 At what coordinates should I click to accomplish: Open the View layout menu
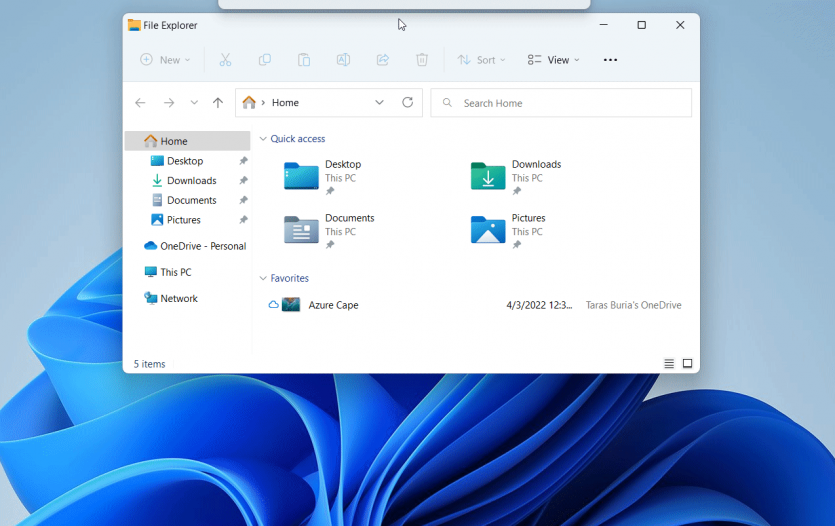point(554,60)
